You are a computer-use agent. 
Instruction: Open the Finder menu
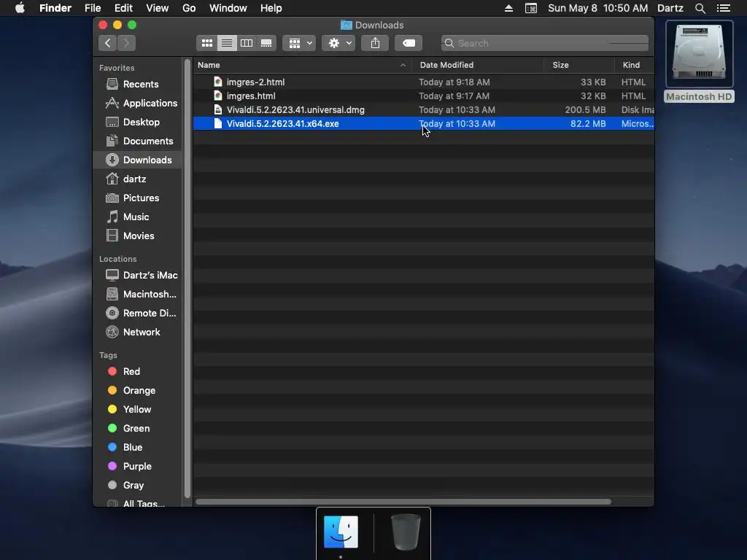tap(55, 8)
